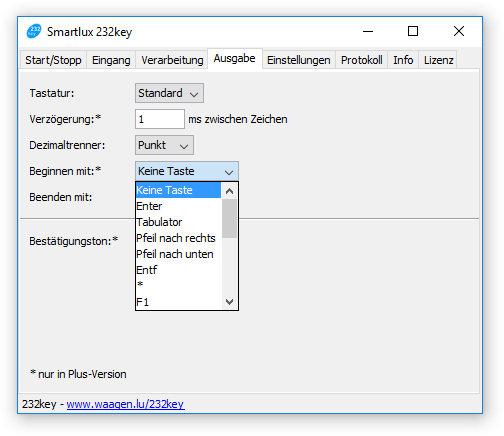
Task: Choose Keine Taste from the list
Action: [178, 190]
